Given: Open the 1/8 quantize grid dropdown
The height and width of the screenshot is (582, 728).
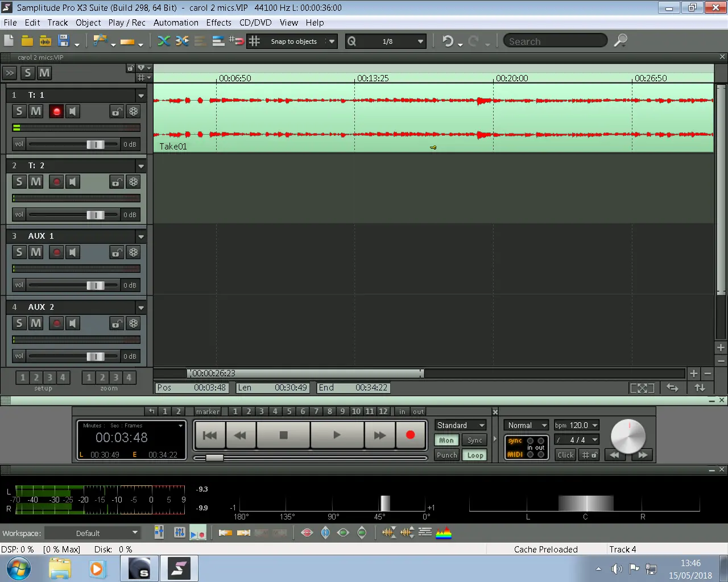Looking at the screenshot, I should click(x=420, y=41).
